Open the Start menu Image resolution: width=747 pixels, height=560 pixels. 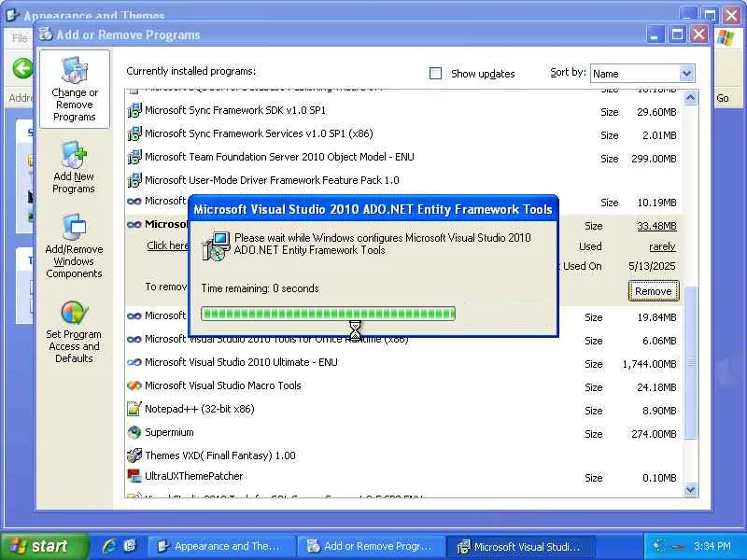point(44,546)
